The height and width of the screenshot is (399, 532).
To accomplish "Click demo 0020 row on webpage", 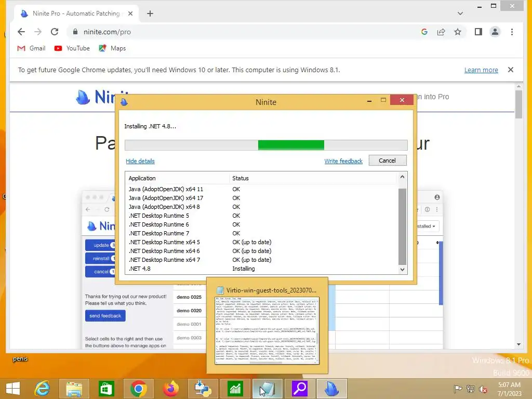I will tap(189, 311).
